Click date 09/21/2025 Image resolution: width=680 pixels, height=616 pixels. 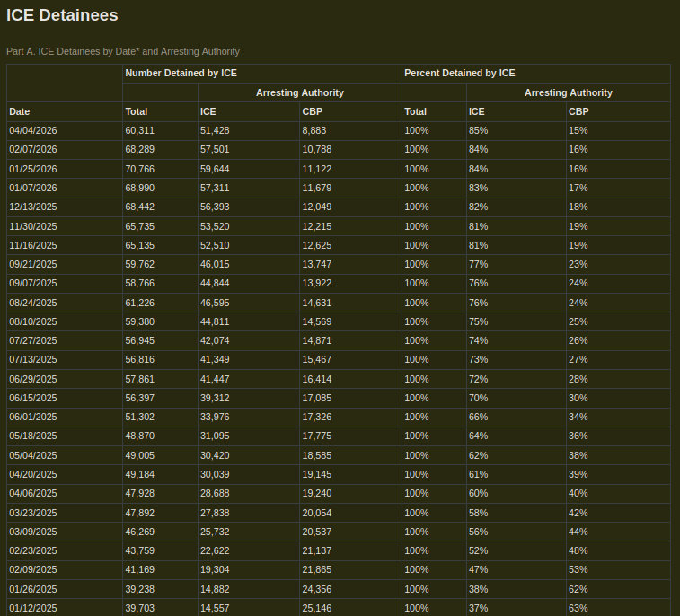coord(33,264)
